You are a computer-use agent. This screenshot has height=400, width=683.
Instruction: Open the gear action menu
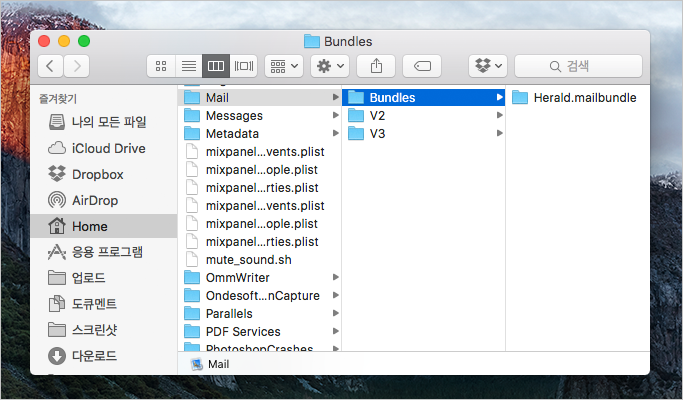[x=330, y=66]
